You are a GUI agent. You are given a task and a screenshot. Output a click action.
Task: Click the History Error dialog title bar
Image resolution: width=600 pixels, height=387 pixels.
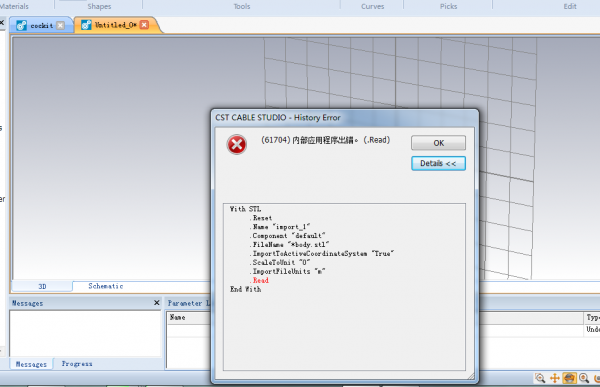(x=344, y=118)
